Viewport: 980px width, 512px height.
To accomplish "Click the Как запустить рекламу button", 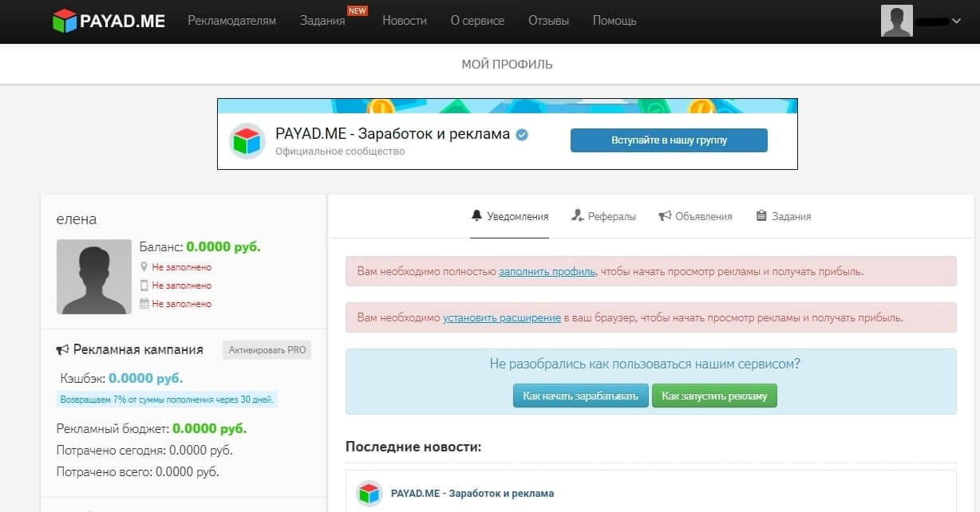I will (x=714, y=396).
